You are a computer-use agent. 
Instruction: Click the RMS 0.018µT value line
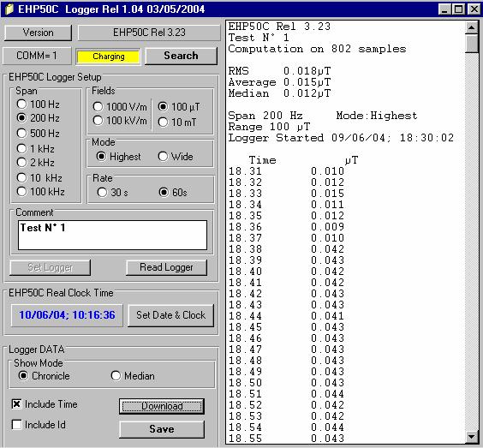[x=279, y=71]
